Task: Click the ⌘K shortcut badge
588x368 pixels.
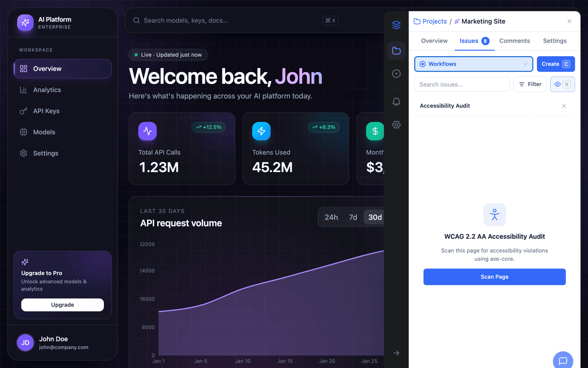Action: 330,20
